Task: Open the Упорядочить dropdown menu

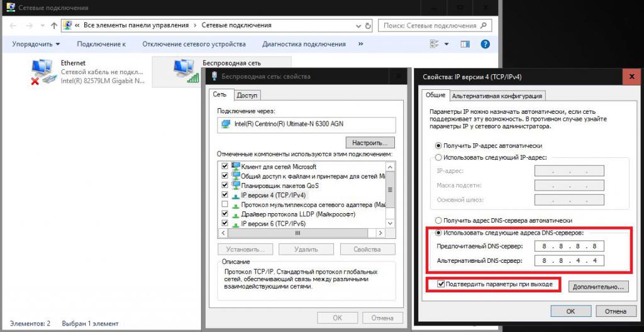Action: (x=36, y=44)
